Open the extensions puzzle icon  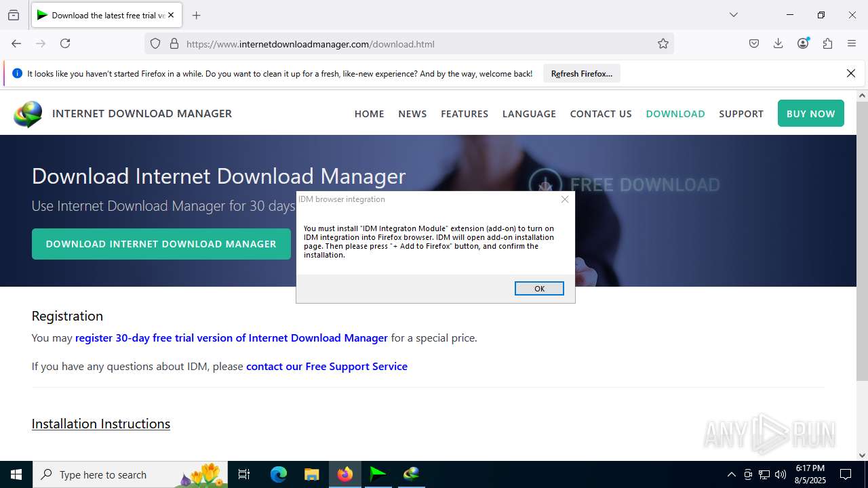coord(827,43)
